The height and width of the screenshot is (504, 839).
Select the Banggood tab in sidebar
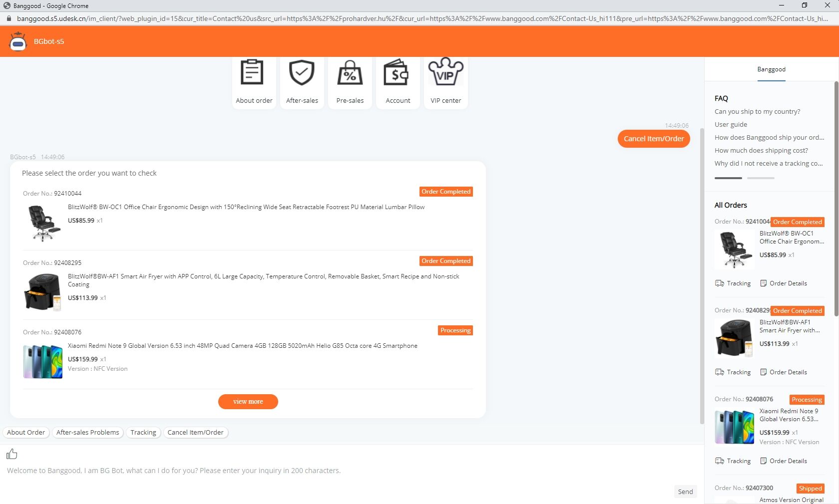(771, 69)
